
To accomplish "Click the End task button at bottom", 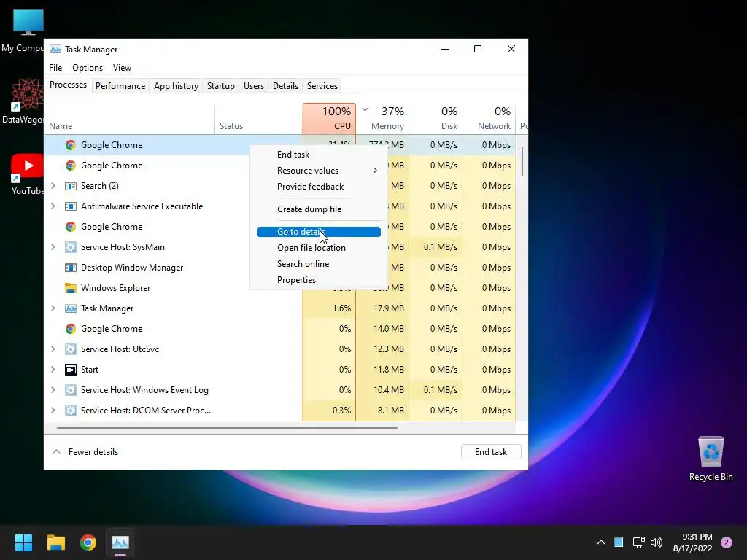I will click(491, 452).
